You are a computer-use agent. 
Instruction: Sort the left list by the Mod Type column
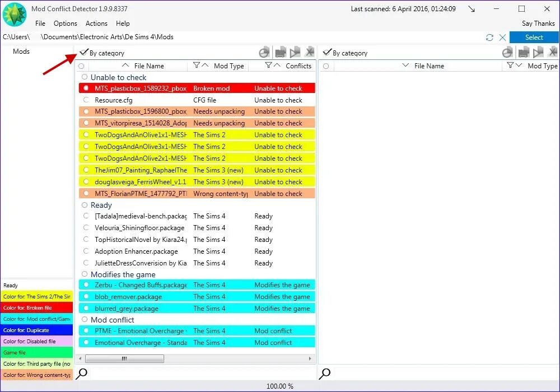click(229, 66)
